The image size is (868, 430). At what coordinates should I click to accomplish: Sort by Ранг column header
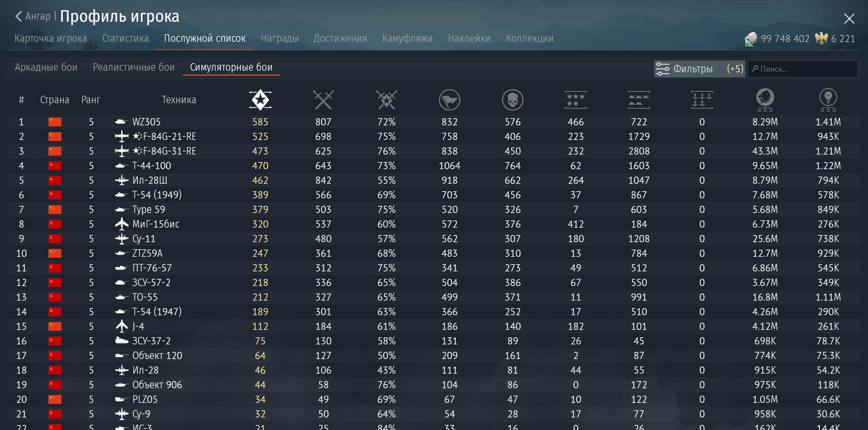click(91, 100)
